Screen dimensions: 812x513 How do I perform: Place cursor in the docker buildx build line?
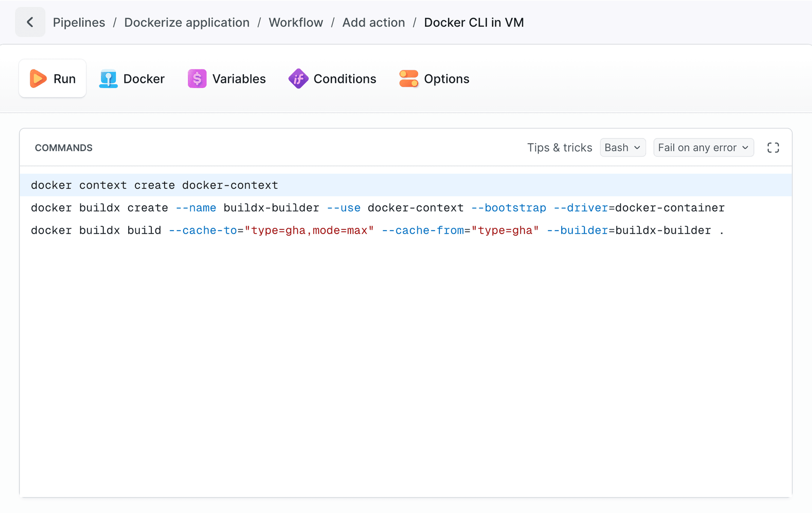(x=169, y=230)
